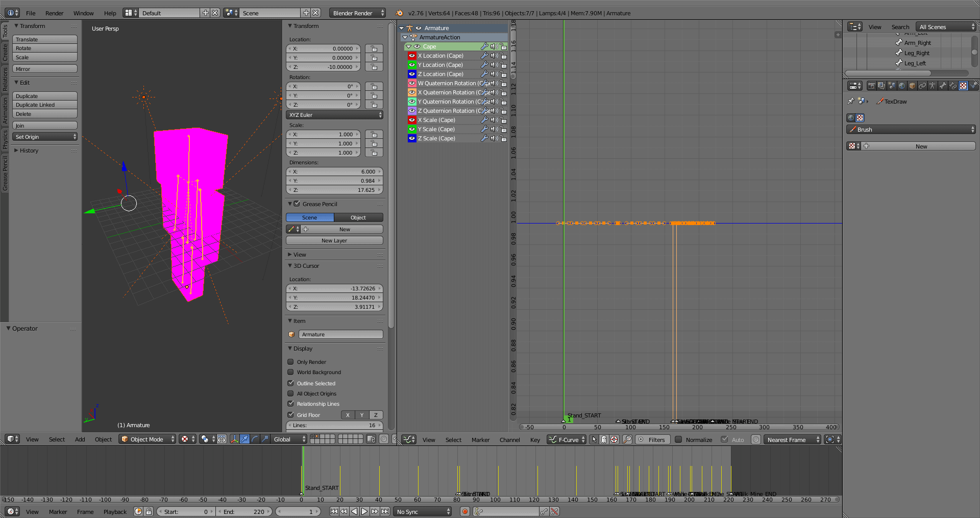
Task: Enable the Only Render checkbox
Action: click(290, 362)
